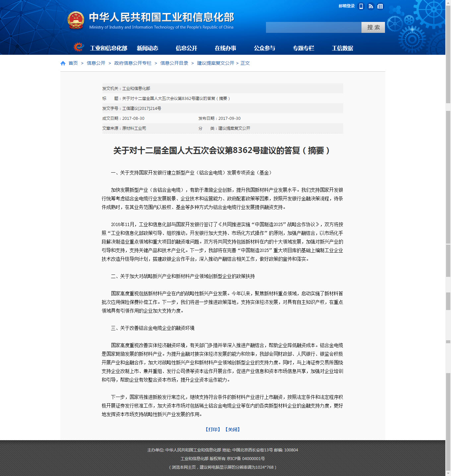Go to 首页 in the breadcrumb

[73, 63]
